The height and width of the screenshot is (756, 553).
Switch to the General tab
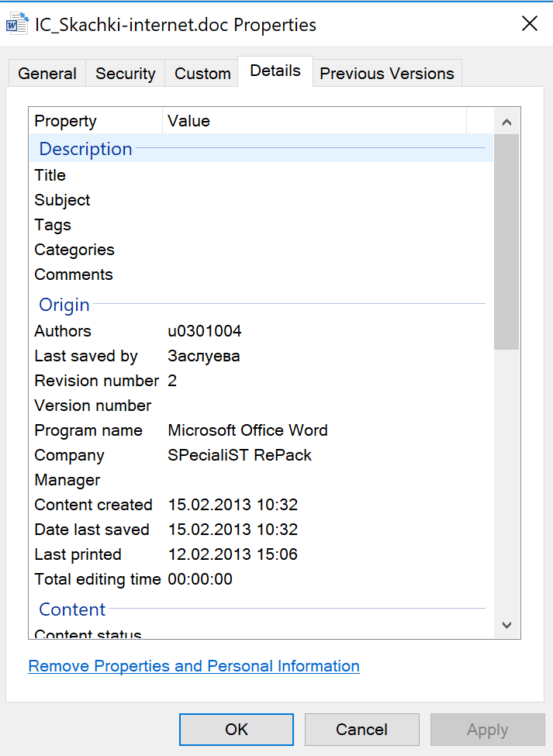47,74
